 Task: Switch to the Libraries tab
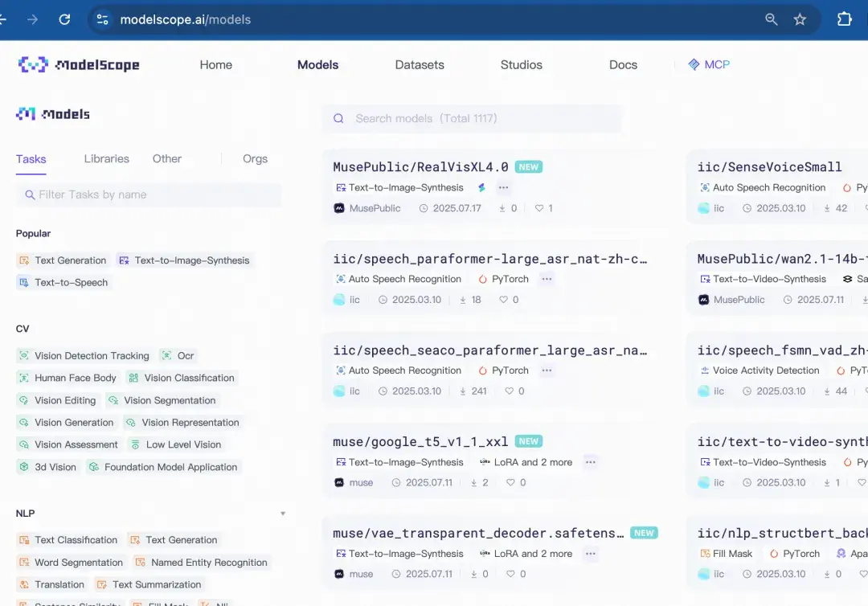pos(106,159)
